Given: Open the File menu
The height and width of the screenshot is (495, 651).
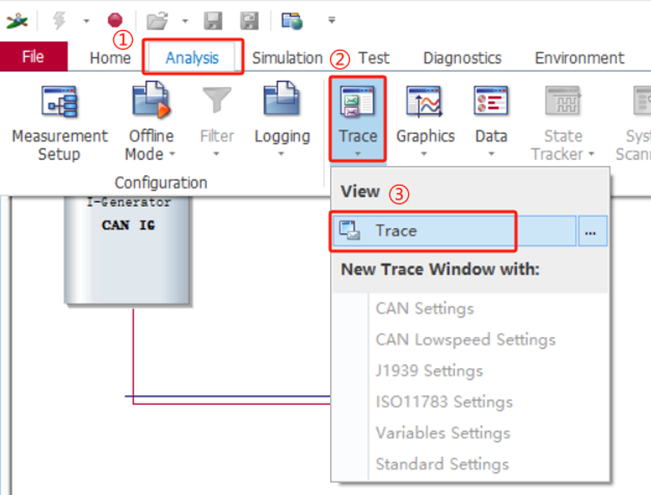Looking at the screenshot, I should point(33,57).
